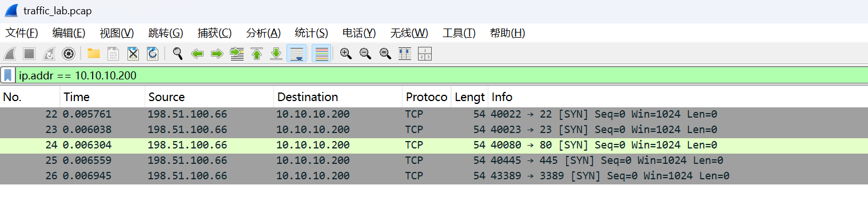Open the 统计(S) menu
Image resolution: width=868 pixels, height=209 pixels.
311,33
